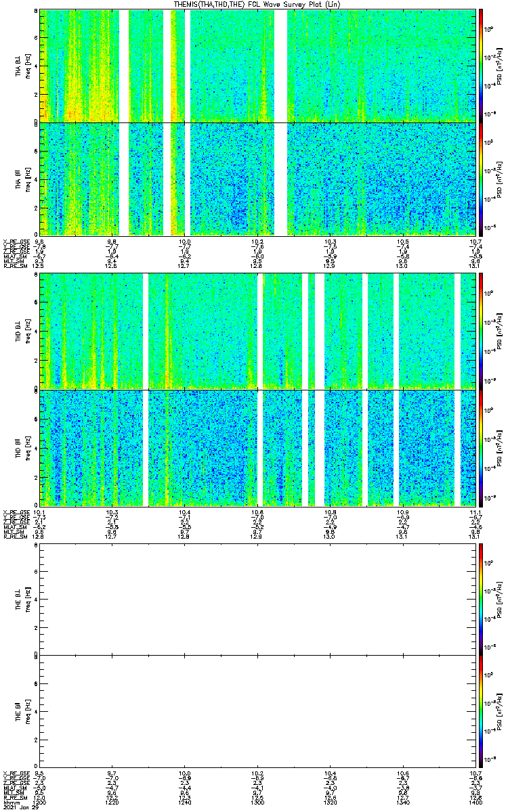The width and height of the screenshot is (508, 812).
Task: Click the 1240 time tick label
Action: pyautogui.click(x=185, y=802)
